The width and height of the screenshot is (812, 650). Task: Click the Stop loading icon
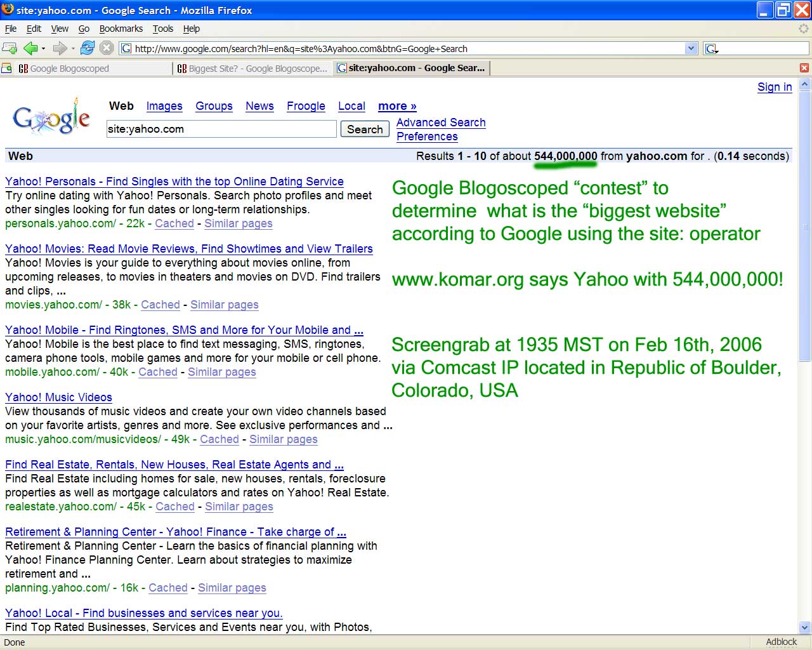[107, 48]
